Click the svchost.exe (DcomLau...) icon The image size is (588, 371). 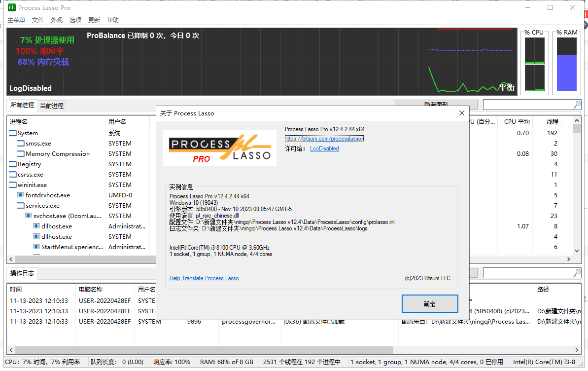click(29, 216)
